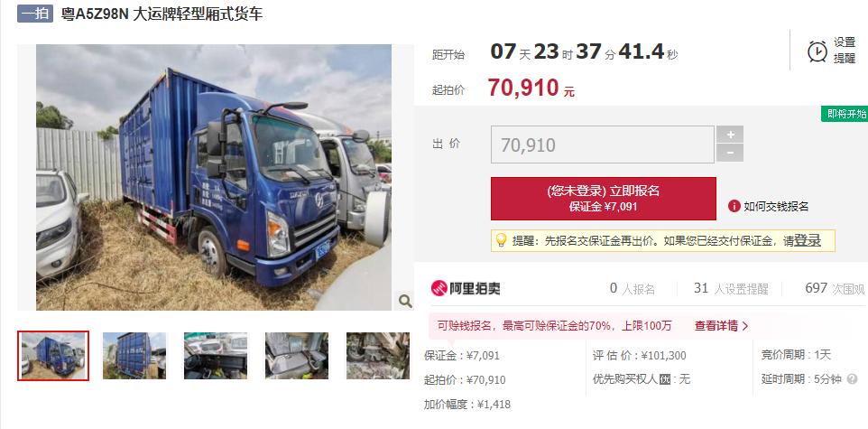Screen dimensions: 868x429
Task: Click the magnifier icon on main photo
Action: pyautogui.click(x=405, y=301)
